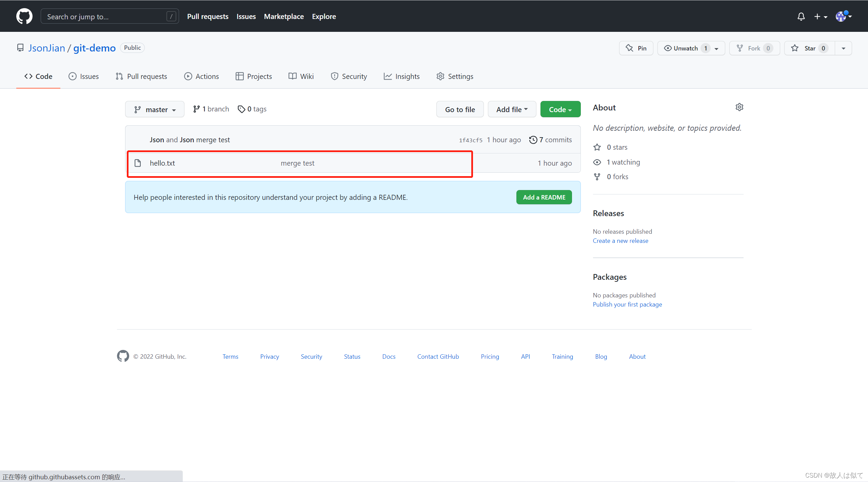
Task: Go to Marketplace
Action: pyautogui.click(x=284, y=16)
